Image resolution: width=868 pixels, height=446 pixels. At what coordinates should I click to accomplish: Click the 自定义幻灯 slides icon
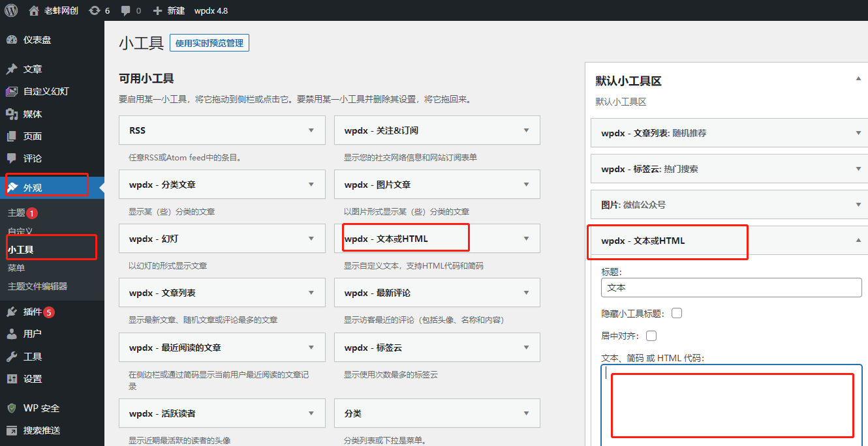[12, 91]
